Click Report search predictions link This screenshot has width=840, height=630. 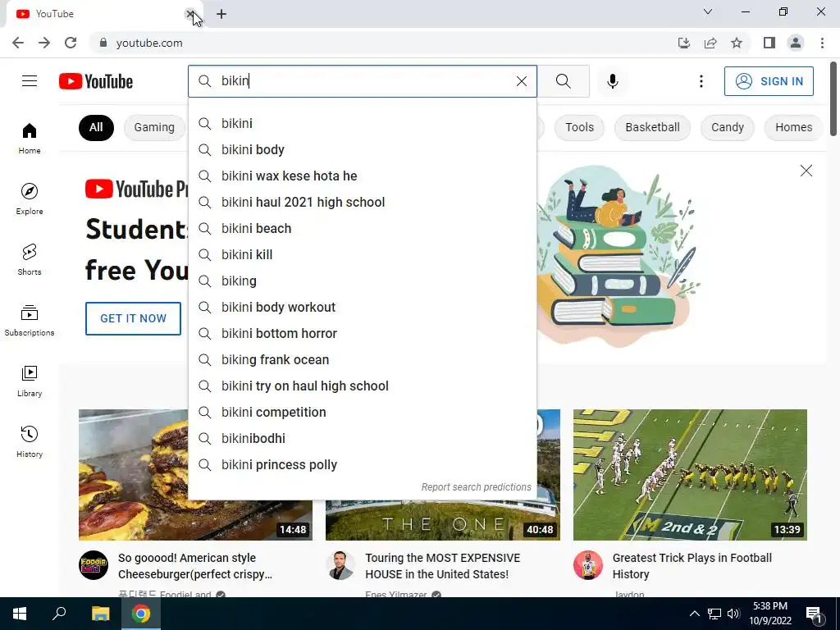476,487
